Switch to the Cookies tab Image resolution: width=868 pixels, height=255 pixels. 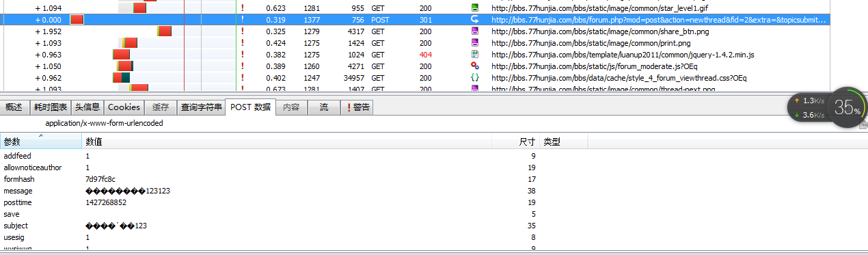(x=124, y=107)
